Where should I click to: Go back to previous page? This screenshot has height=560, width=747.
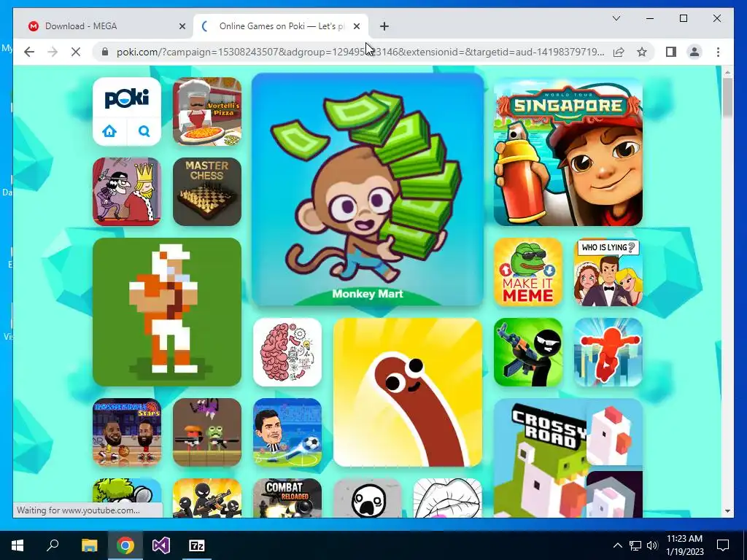coord(29,52)
